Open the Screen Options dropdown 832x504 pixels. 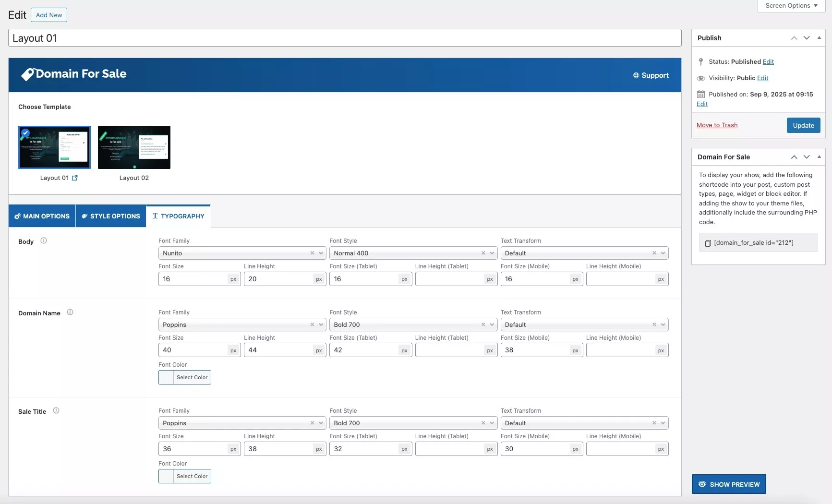(x=791, y=6)
